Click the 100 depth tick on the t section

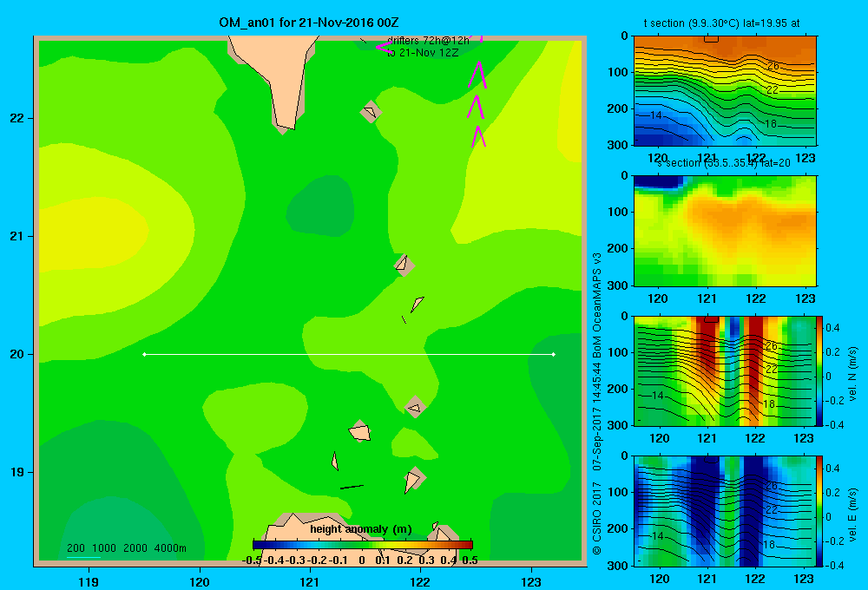[x=620, y=72]
